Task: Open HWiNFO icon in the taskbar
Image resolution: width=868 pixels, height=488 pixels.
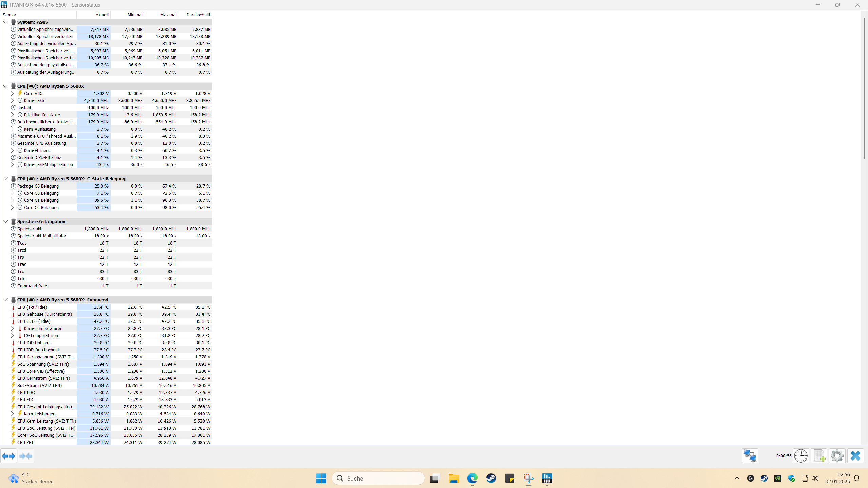Action: (547, 478)
